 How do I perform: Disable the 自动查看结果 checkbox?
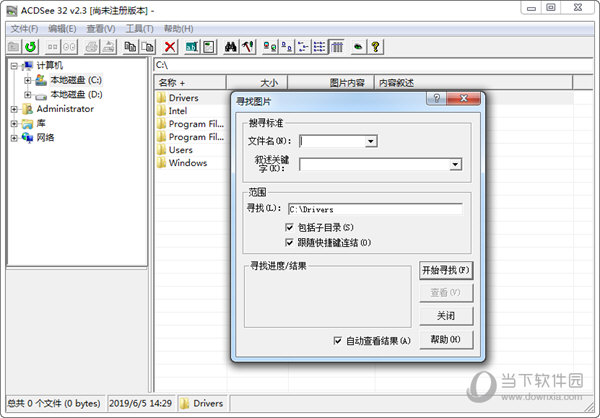click(338, 341)
